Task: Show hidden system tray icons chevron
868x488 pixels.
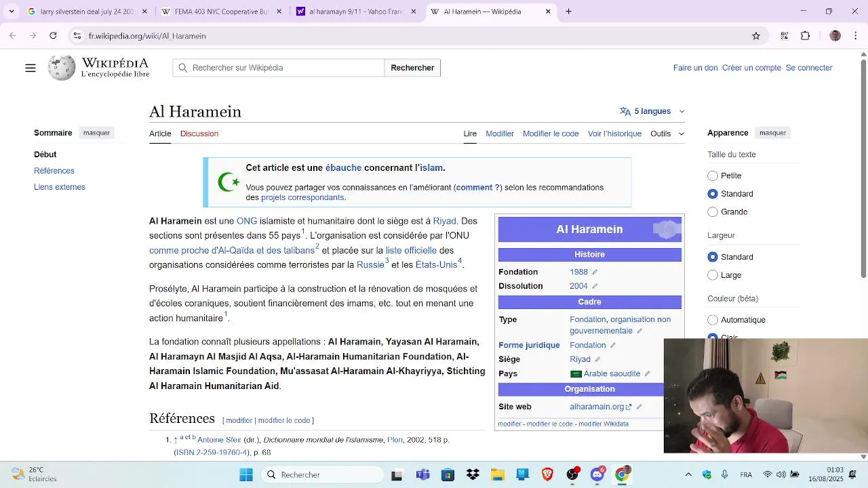Action: point(688,474)
